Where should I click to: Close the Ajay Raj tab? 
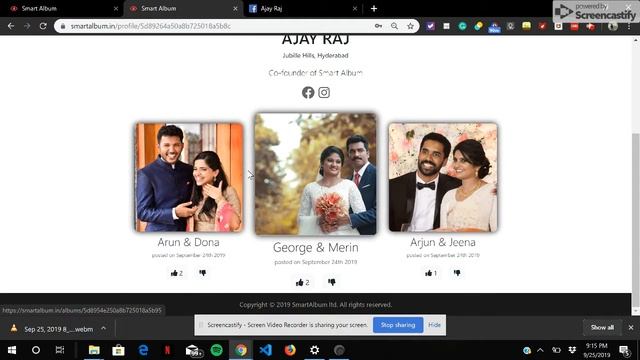point(354,9)
